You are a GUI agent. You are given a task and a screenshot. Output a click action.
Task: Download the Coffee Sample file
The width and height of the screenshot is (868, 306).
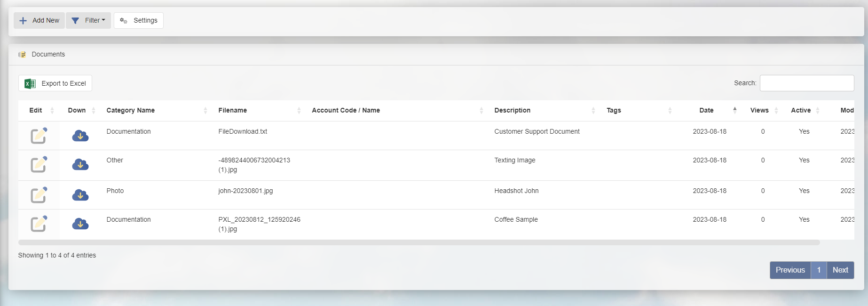point(80,224)
